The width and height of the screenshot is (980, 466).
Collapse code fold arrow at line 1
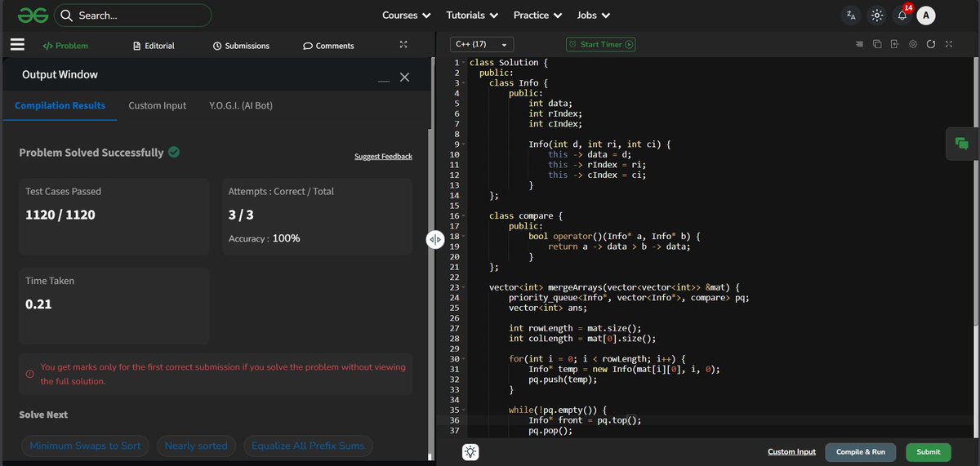(x=464, y=63)
